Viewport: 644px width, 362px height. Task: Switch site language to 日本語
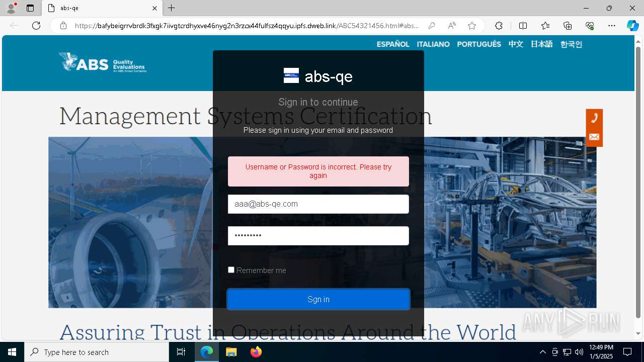pyautogui.click(x=541, y=44)
